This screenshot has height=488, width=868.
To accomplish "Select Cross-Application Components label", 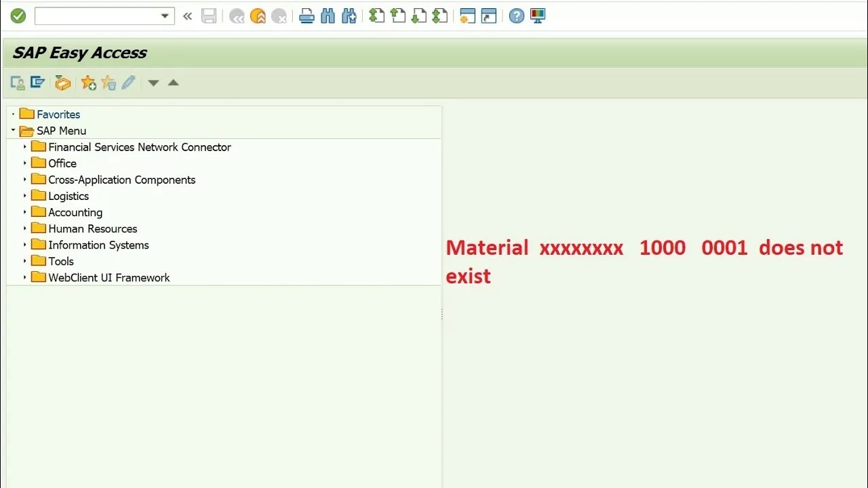I will click(122, 180).
